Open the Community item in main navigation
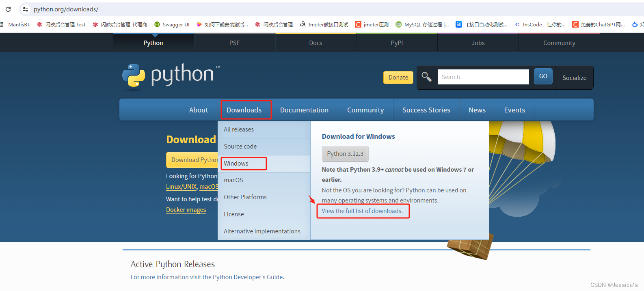The height and width of the screenshot is (291, 644). (365, 110)
